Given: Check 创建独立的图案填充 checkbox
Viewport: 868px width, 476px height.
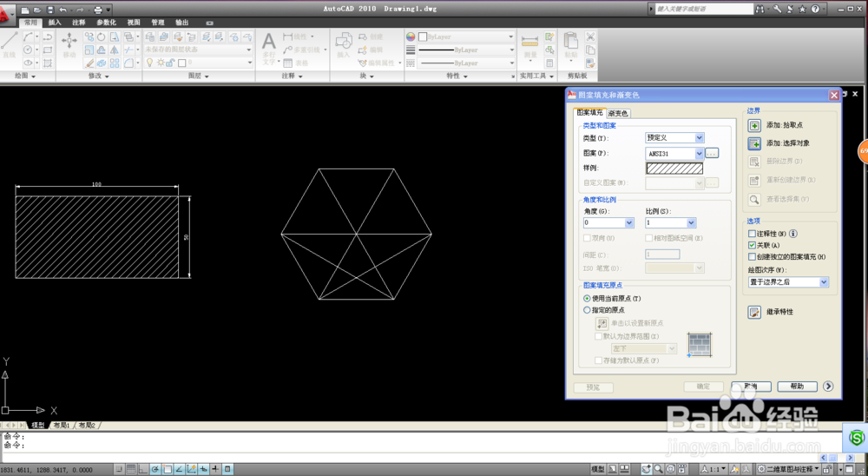Looking at the screenshot, I should click(752, 256).
